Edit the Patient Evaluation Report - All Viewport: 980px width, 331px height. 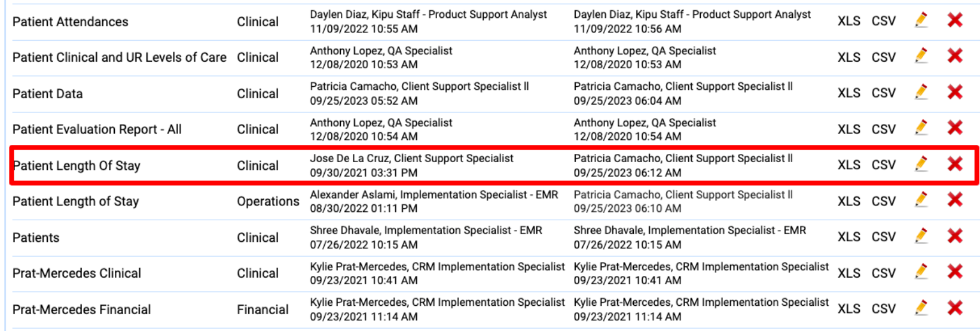click(x=921, y=129)
